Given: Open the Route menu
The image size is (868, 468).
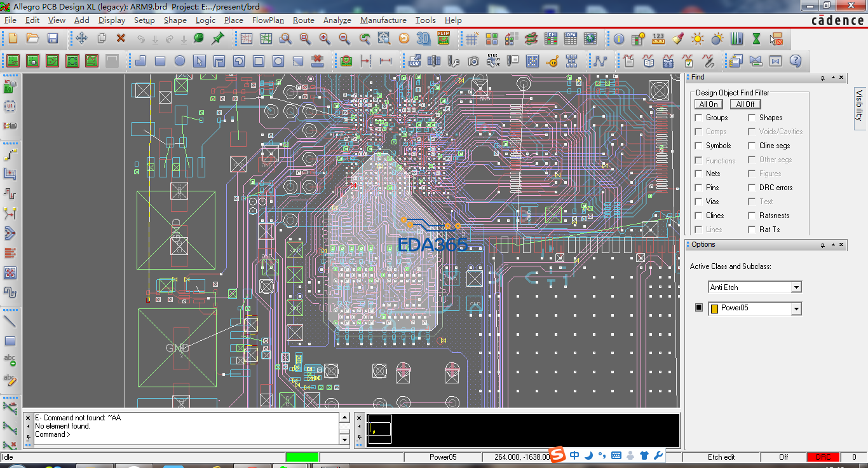Looking at the screenshot, I should [303, 20].
